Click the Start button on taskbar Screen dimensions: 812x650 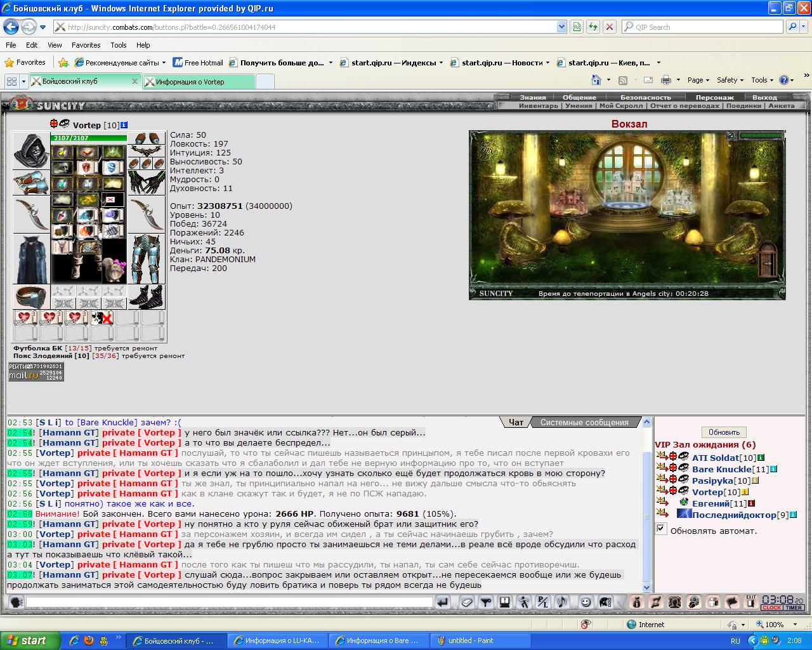[30, 640]
